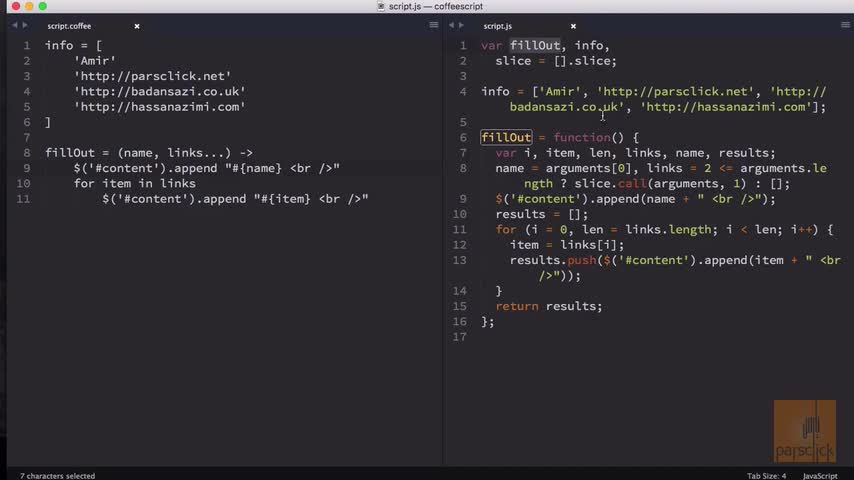Click selected 'fillOut' on js line 6
This screenshot has width=854, height=480.
coord(506,138)
